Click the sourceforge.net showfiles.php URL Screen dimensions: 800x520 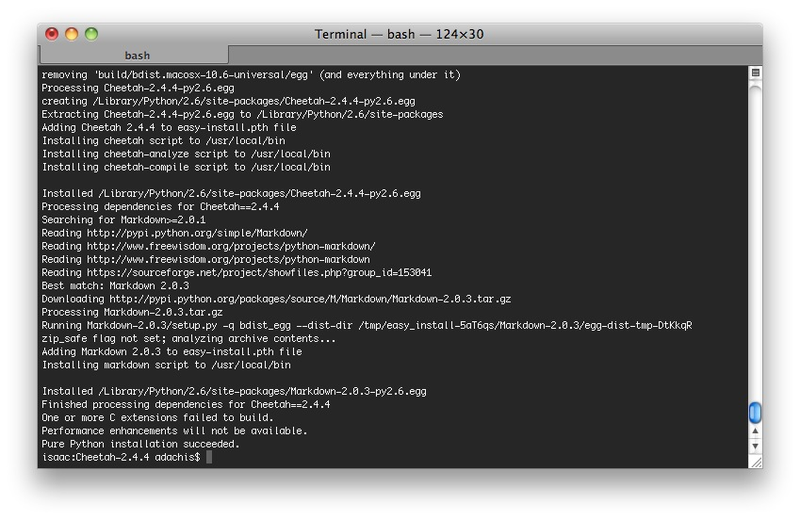point(259,273)
